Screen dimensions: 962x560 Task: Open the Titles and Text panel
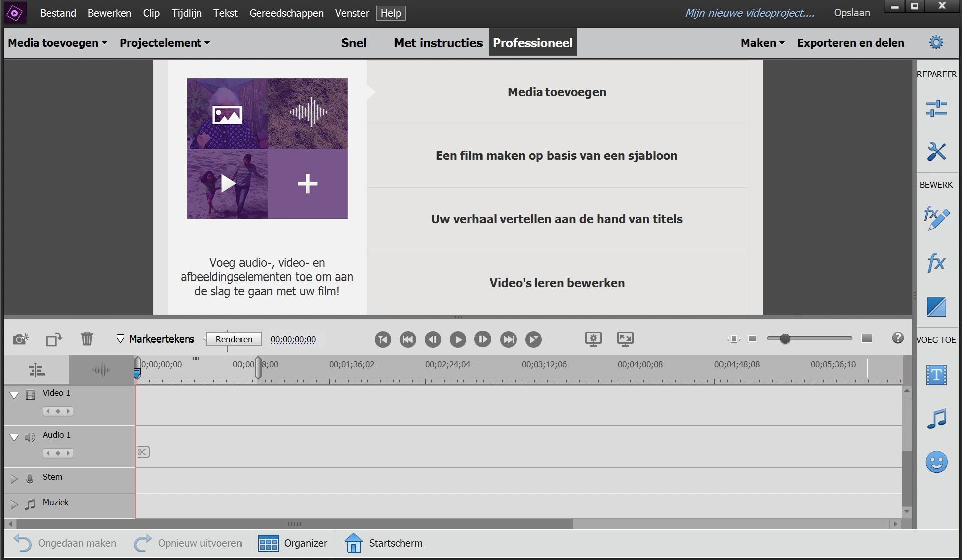tap(936, 375)
